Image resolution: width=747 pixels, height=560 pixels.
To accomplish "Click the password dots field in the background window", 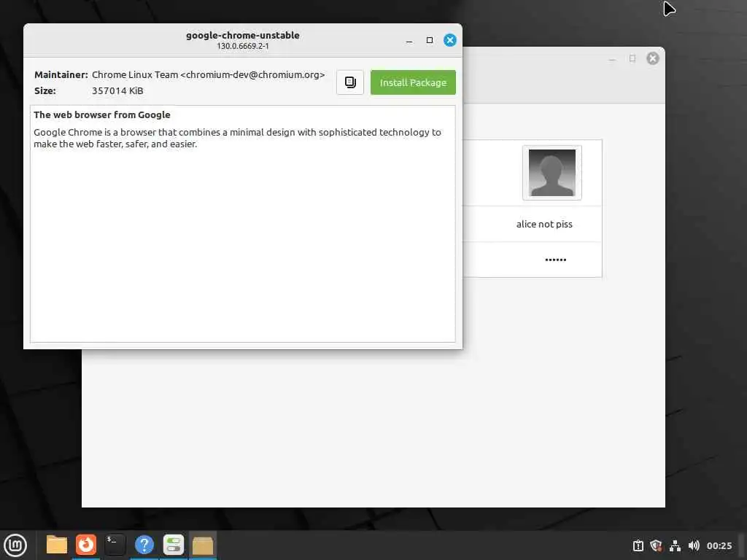I will pos(555,260).
